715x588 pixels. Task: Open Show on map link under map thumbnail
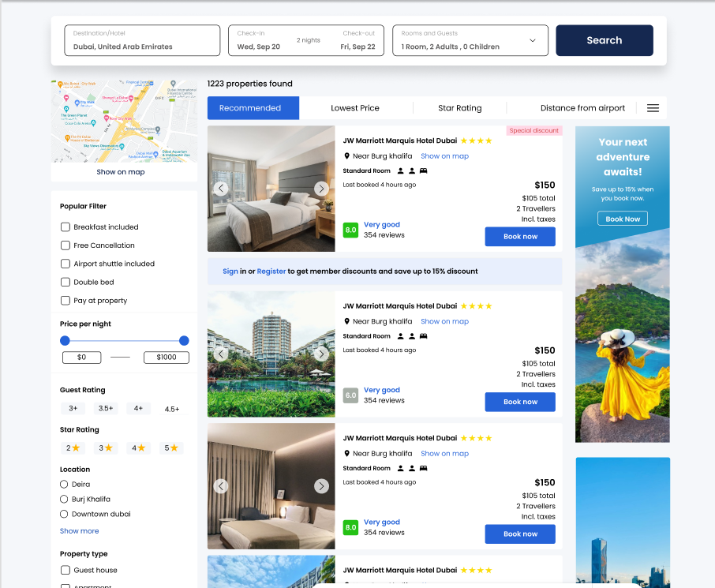coord(121,172)
